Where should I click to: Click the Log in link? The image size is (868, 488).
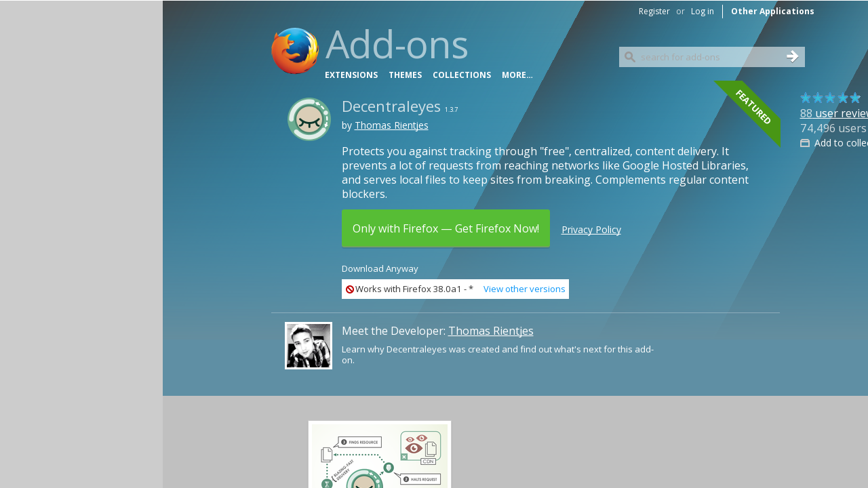tap(703, 12)
